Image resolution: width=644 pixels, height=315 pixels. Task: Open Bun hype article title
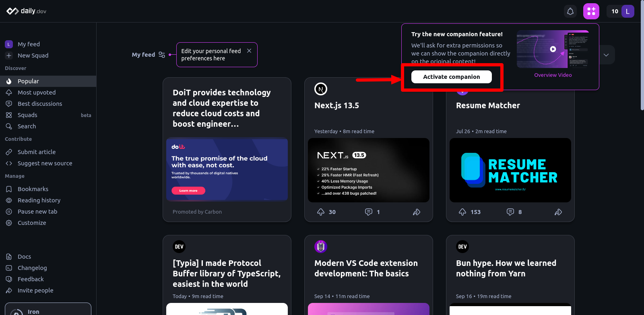pos(506,268)
